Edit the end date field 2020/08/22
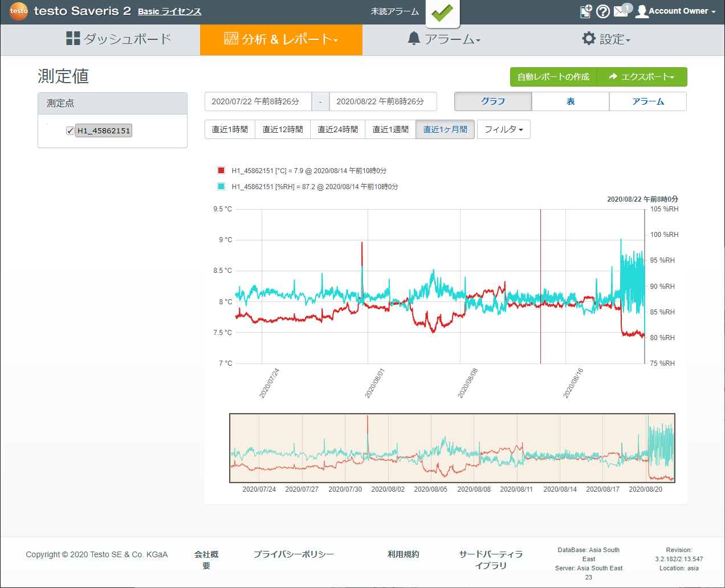The image size is (725, 588). [383, 101]
